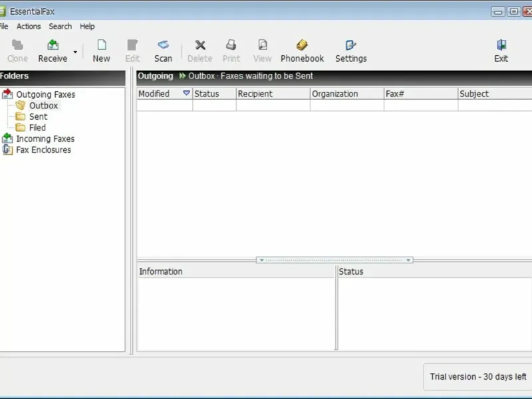Image resolution: width=532 pixels, height=399 pixels.
Task: Click the Incoming Faxes mailbox icon
Action: click(x=7, y=138)
